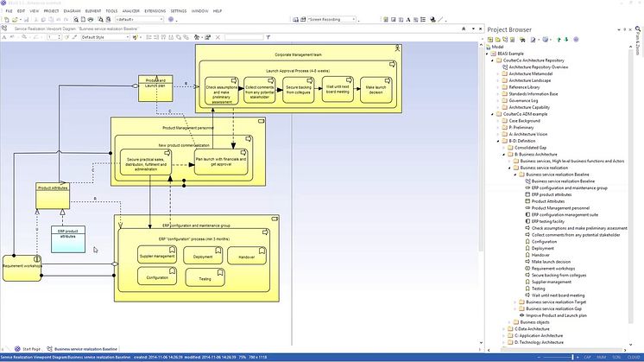Select Make launch decision tree item
644x362 pixels.
551,262
